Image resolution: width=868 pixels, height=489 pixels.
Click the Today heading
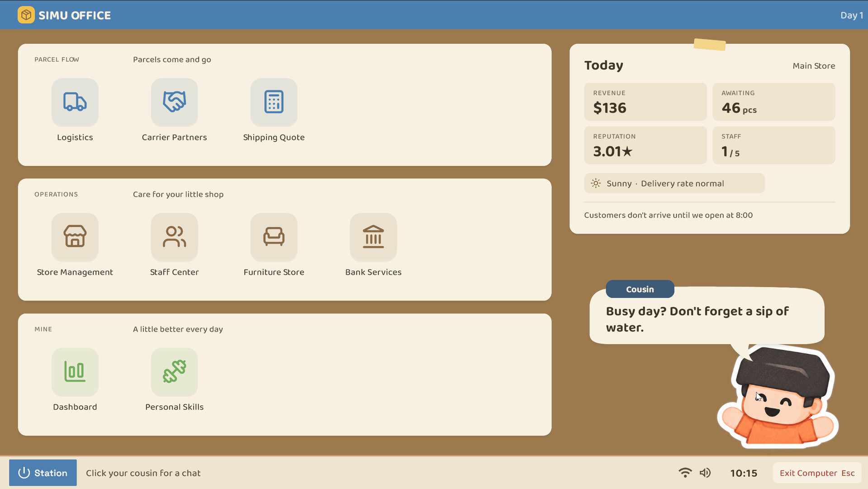point(604,65)
